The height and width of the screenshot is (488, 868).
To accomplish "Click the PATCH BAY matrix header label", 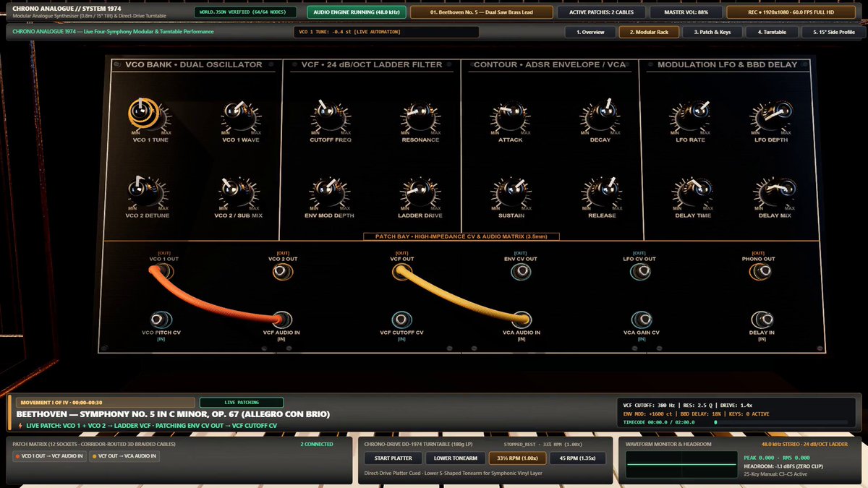I will point(461,236).
